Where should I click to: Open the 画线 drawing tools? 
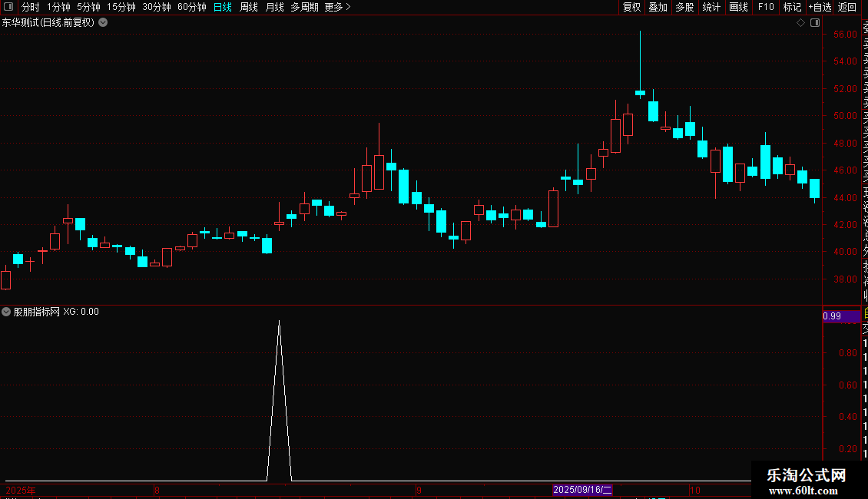pos(738,7)
